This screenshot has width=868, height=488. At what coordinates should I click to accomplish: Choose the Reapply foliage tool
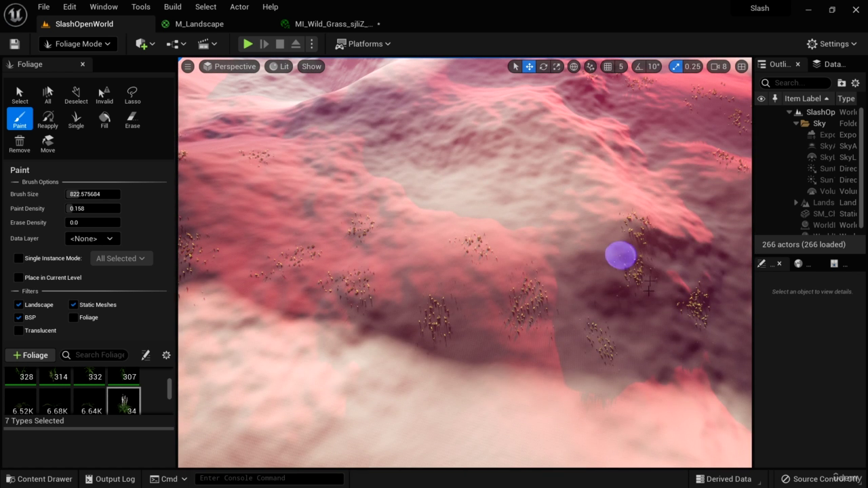click(47, 119)
